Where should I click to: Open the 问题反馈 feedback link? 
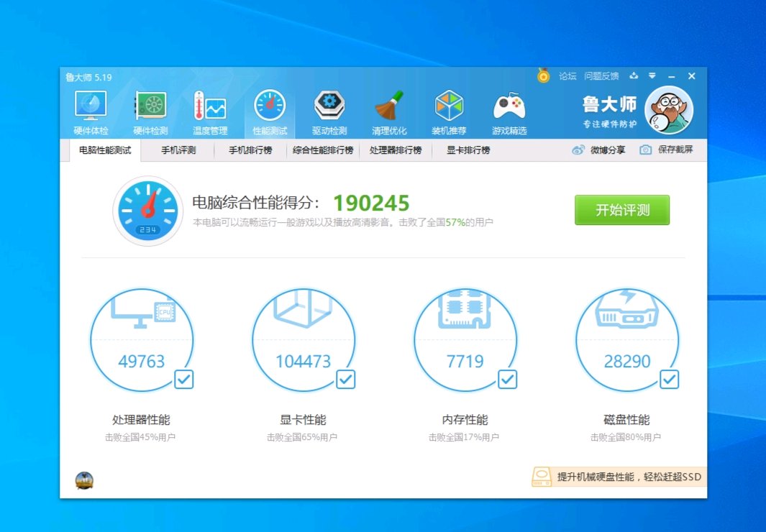pyautogui.click(x=601, y=76)
